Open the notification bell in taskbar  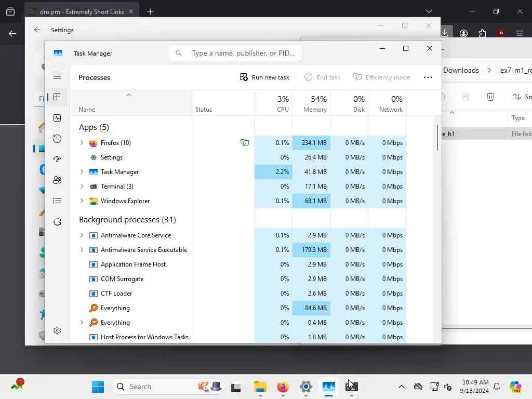(x=497, y=387)
